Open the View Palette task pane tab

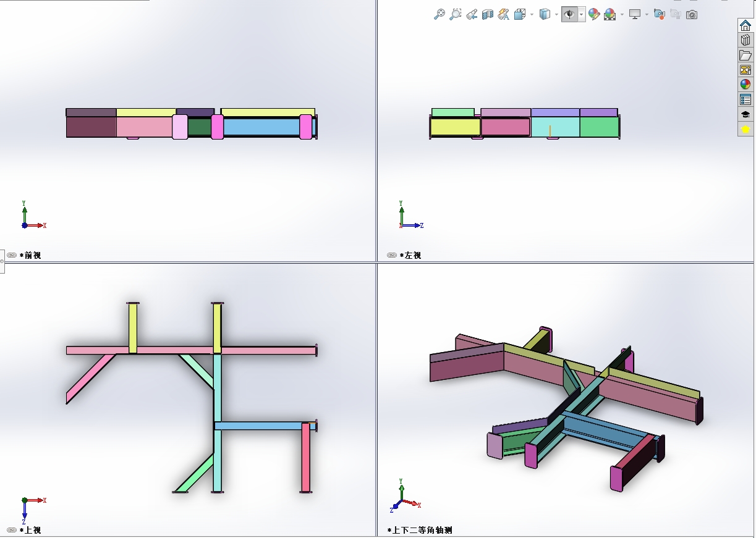click(x=745, y=70)
